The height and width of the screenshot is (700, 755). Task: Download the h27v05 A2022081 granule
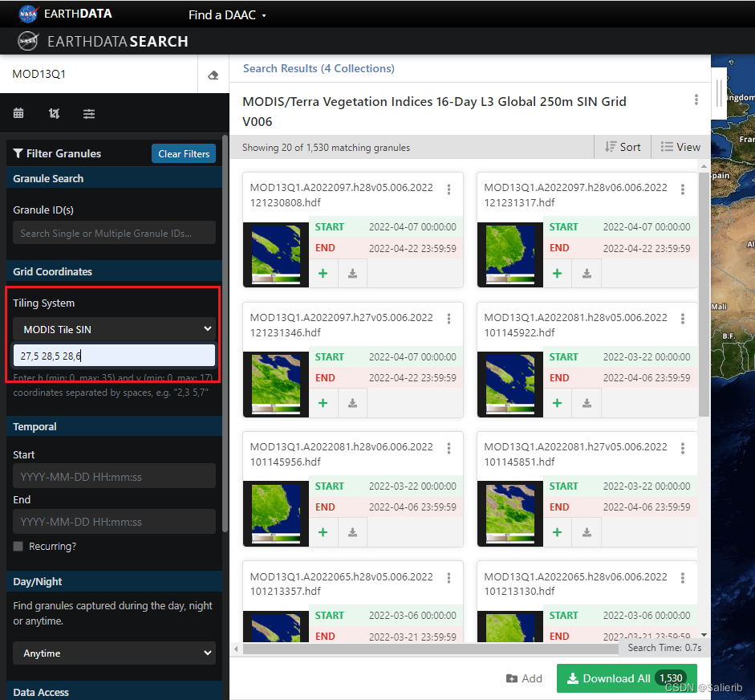coord(587,532)
